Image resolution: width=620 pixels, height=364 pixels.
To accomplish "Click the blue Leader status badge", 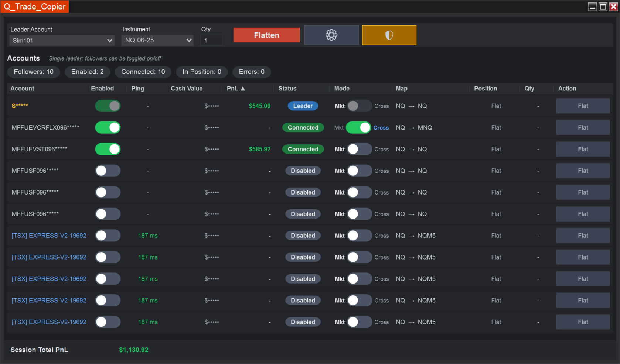I will coord(303,106).
